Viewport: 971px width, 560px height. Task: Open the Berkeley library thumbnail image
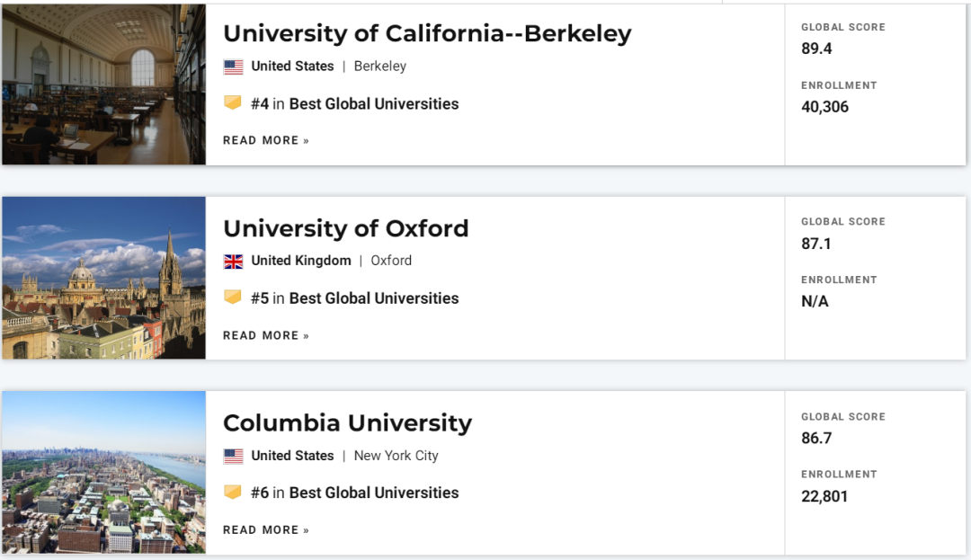[103, 84]
